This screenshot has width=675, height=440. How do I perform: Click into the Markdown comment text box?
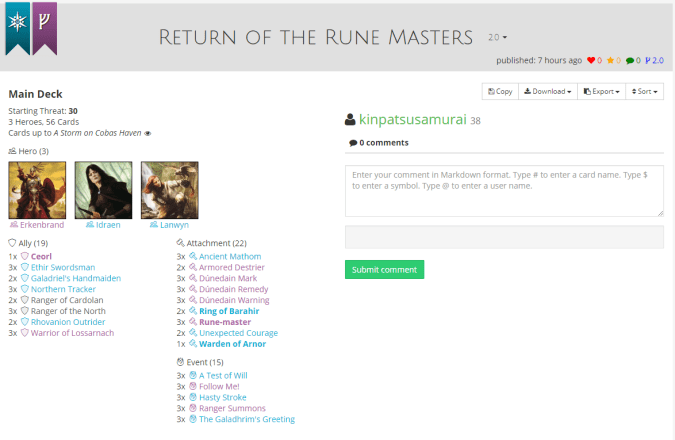pyautogui.click(x=504, y=191)
